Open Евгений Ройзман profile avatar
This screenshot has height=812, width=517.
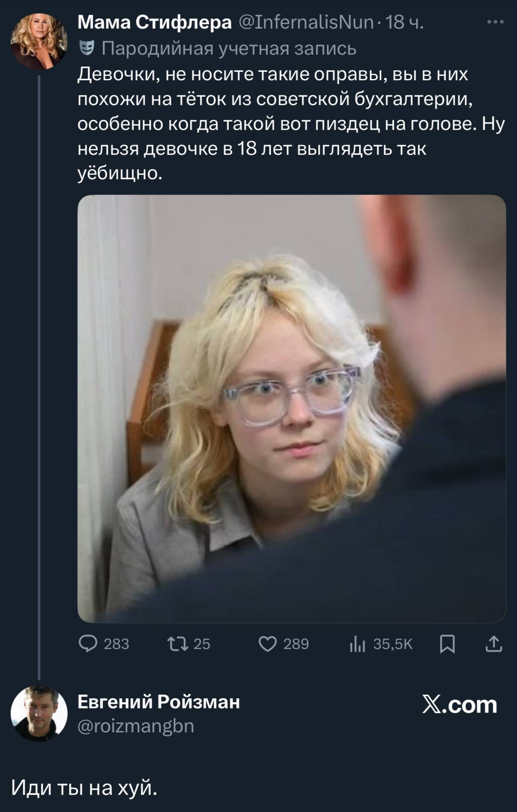point(39,713)
